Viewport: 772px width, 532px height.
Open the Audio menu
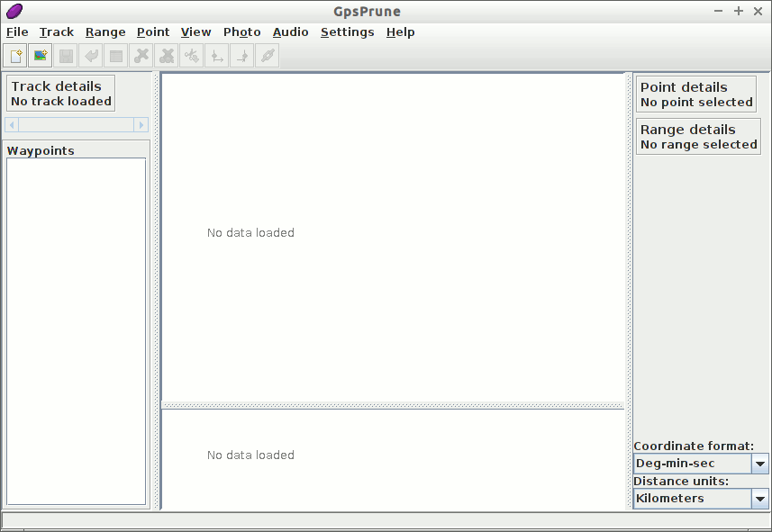click(290, 32)
